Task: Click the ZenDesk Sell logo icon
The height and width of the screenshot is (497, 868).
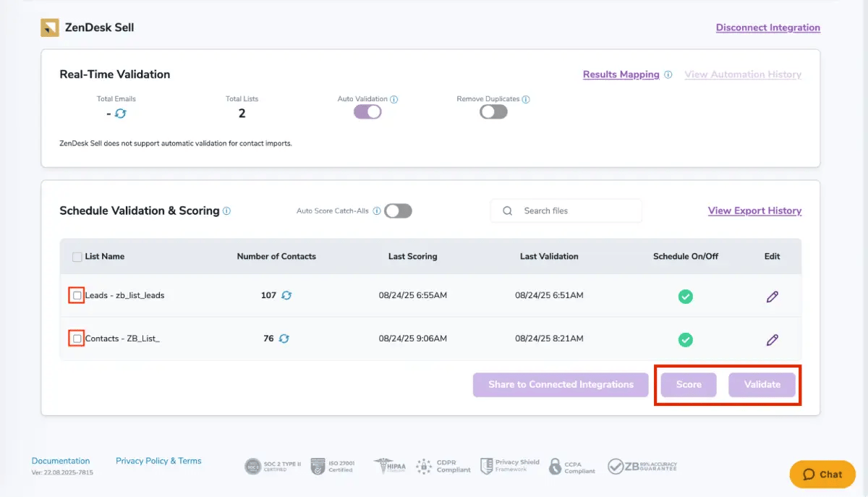Action: 49,27
